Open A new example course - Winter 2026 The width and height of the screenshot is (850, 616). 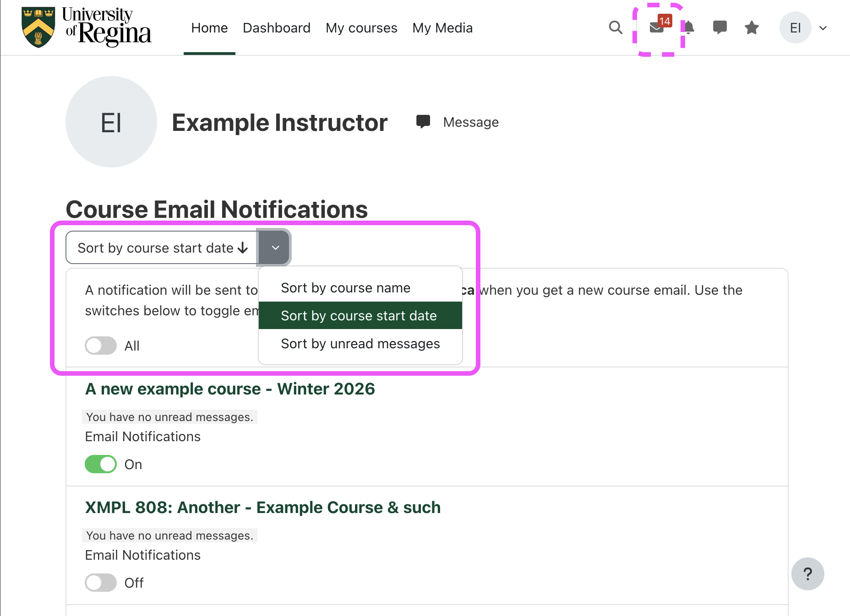[230, 389]
